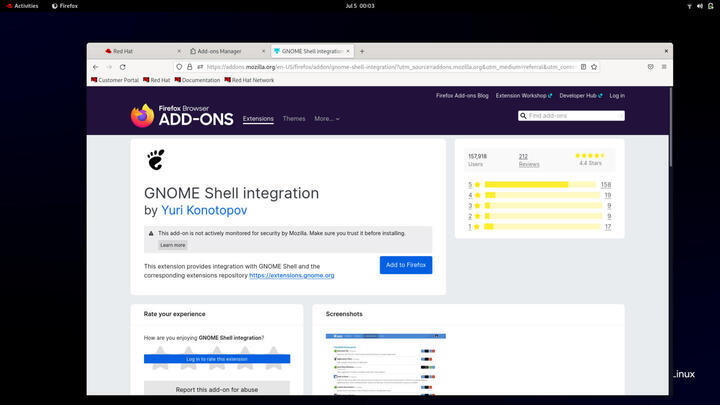Open the clock showing Jul 5 00:03
Viewport: 720px width, 405px height.
(x=360, y=6)
